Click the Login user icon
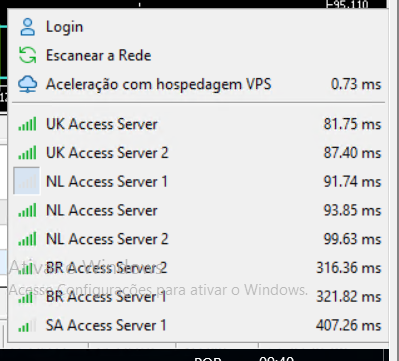The width and height of the screenshot is (399, 361). point(27,27)
